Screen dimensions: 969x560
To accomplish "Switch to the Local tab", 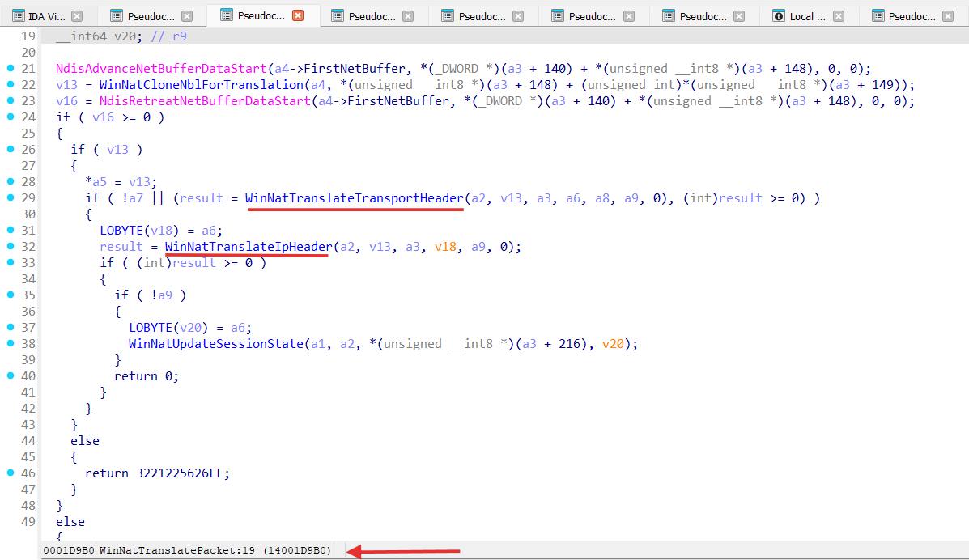I will (807, 16).
